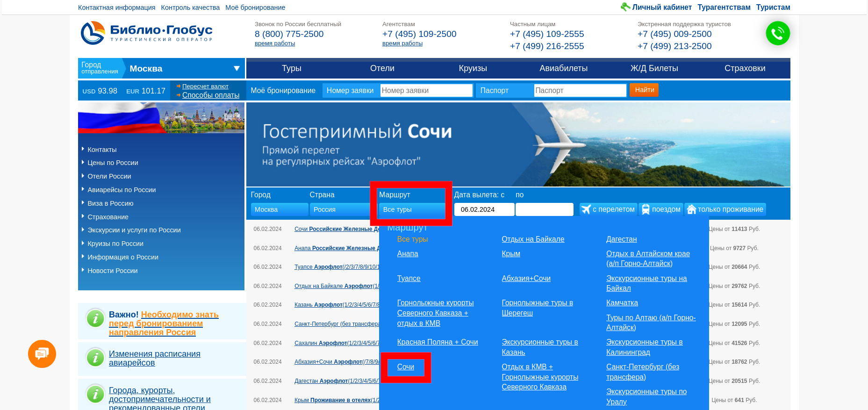Expand the Москва departure city dropdown
Screen dimensions: 868x410
236,69
